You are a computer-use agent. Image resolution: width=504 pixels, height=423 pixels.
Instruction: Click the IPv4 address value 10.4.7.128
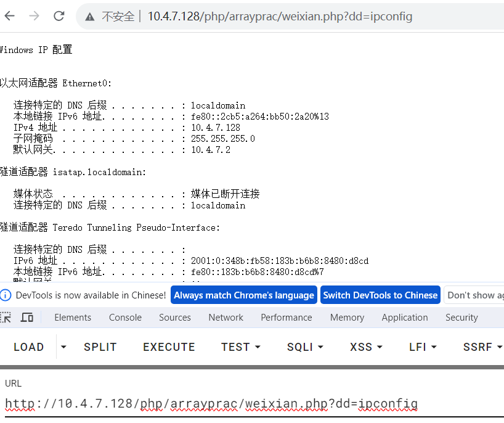[216, 128]
